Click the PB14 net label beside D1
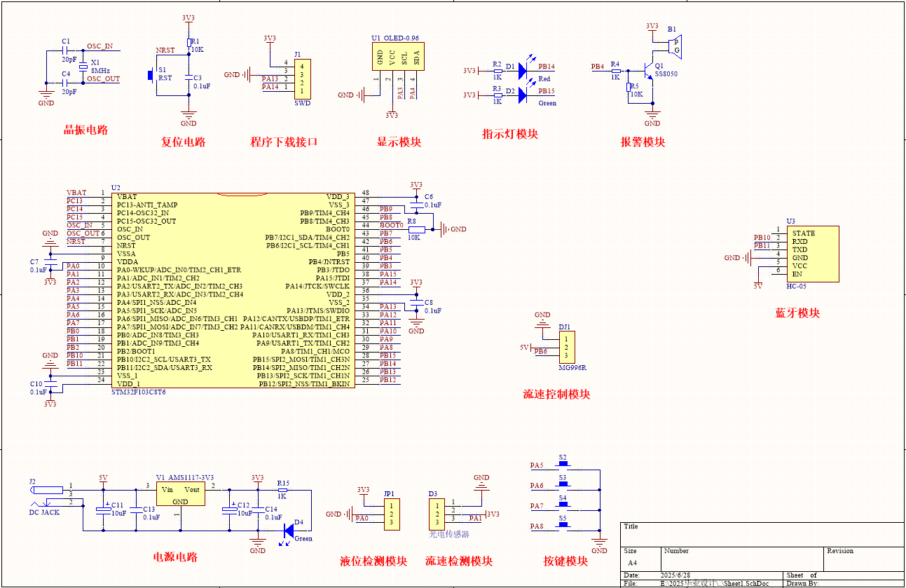This screenshot has height=588, width=906. (547, 67)
